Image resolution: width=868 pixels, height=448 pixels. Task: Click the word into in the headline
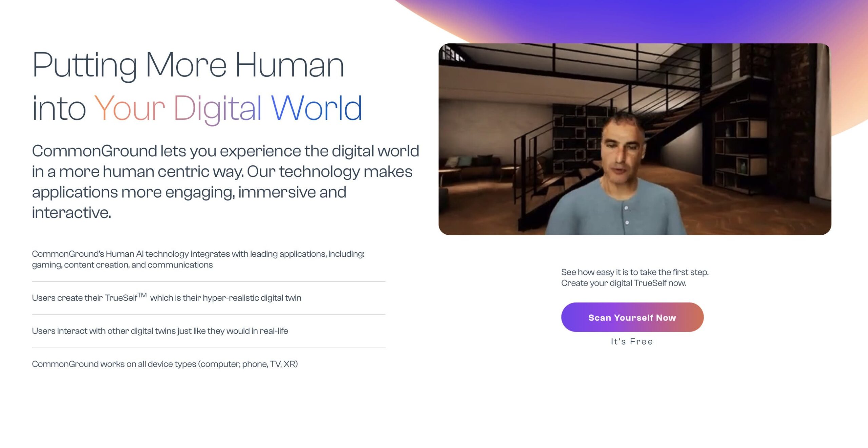[x=59, y=109]
